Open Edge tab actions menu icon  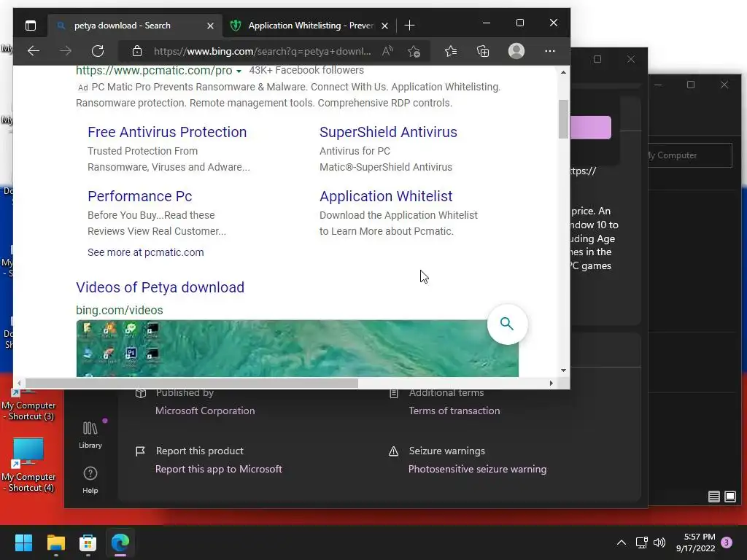[x=31, y=26]
